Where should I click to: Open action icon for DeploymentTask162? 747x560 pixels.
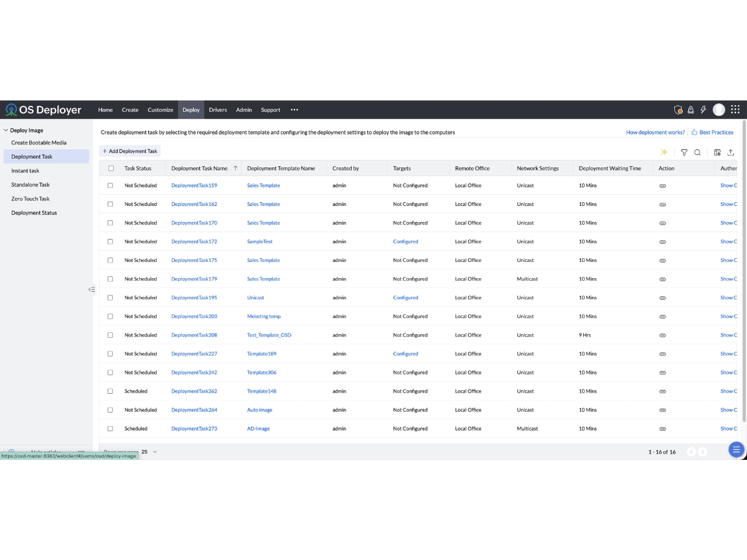(x=662, y=204)
